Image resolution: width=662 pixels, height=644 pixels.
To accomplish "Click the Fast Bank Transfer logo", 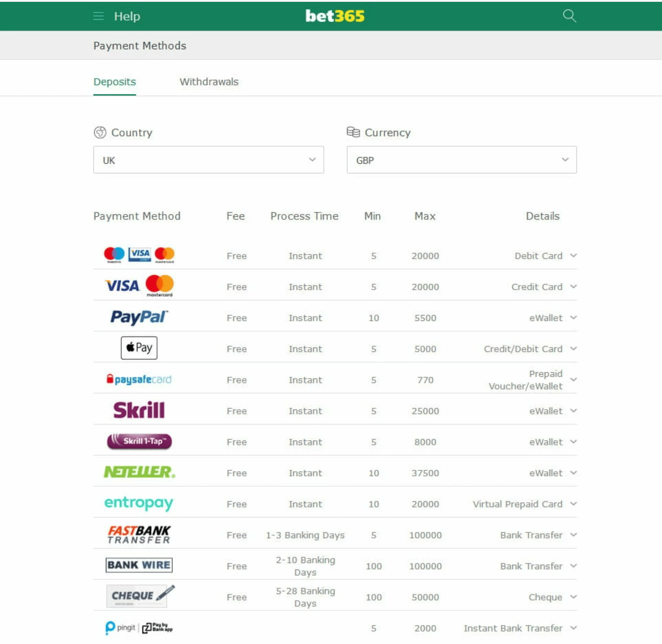I will coord(139,534).
